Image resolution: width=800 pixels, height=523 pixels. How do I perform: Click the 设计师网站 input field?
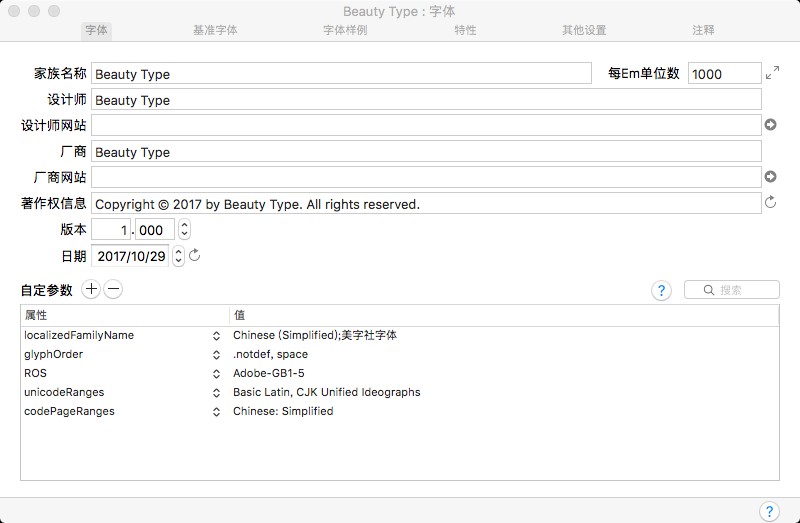(x=427, y=125)
